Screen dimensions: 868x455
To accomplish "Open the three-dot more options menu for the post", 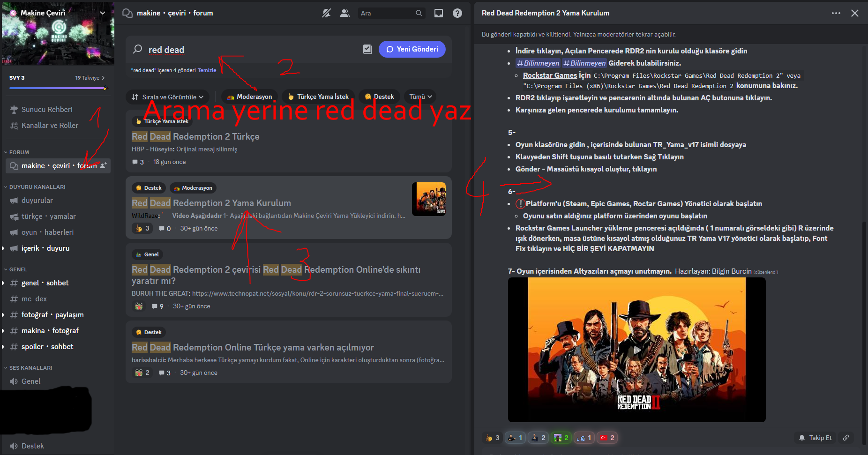I will coord(836,13).
